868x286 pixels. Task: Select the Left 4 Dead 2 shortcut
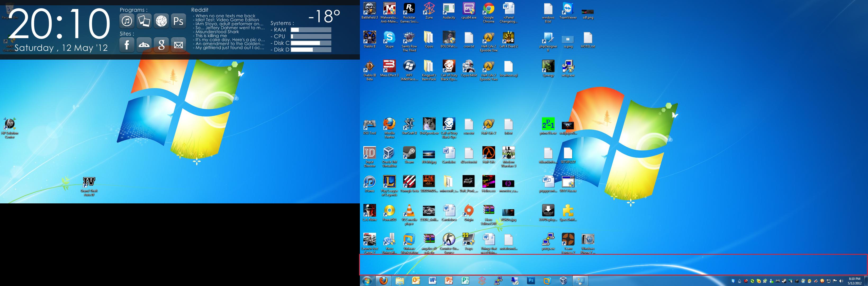coord(508,40)
